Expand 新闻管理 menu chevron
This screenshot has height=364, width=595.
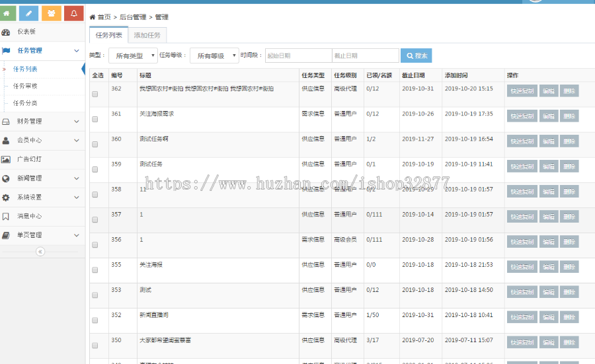coord(77,178)
